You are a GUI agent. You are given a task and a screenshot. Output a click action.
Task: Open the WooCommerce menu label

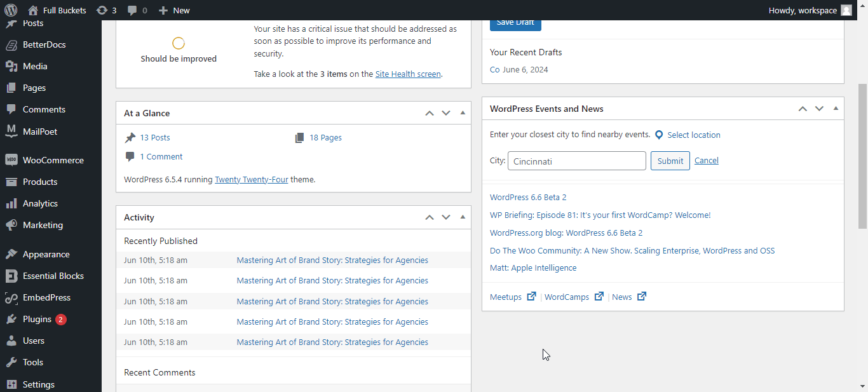pos(53,160)
